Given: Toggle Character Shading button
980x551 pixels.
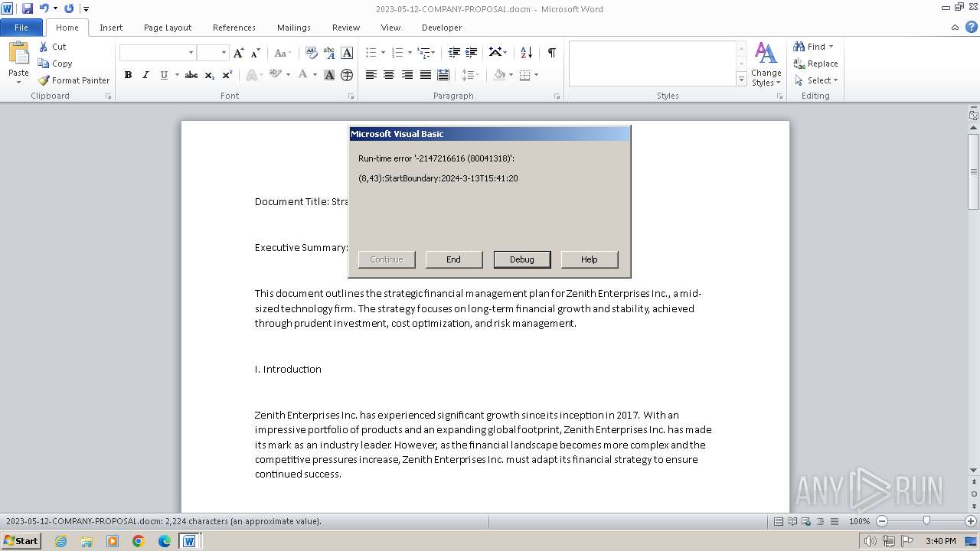Looking at the screenshot, I should tap(329, 75).
